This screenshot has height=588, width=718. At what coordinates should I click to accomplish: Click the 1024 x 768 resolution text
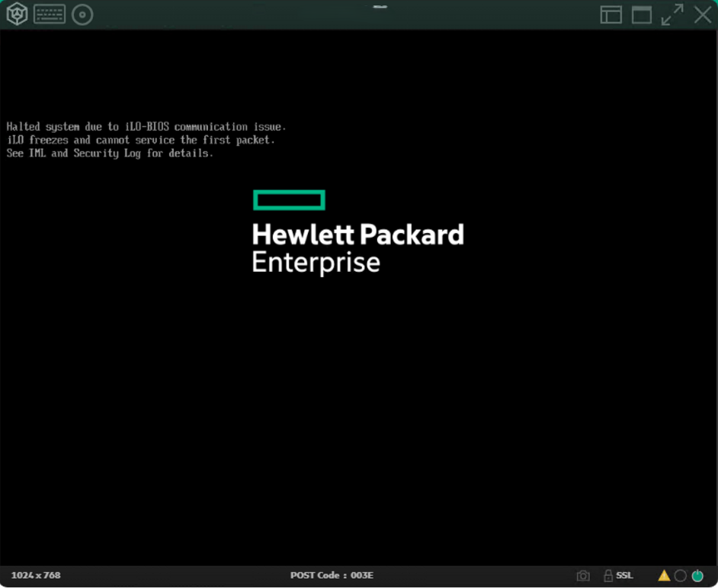tap(36, 575)
